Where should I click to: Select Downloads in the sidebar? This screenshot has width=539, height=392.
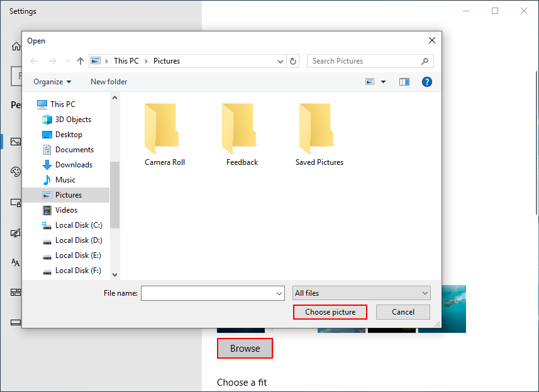(67, 165)
